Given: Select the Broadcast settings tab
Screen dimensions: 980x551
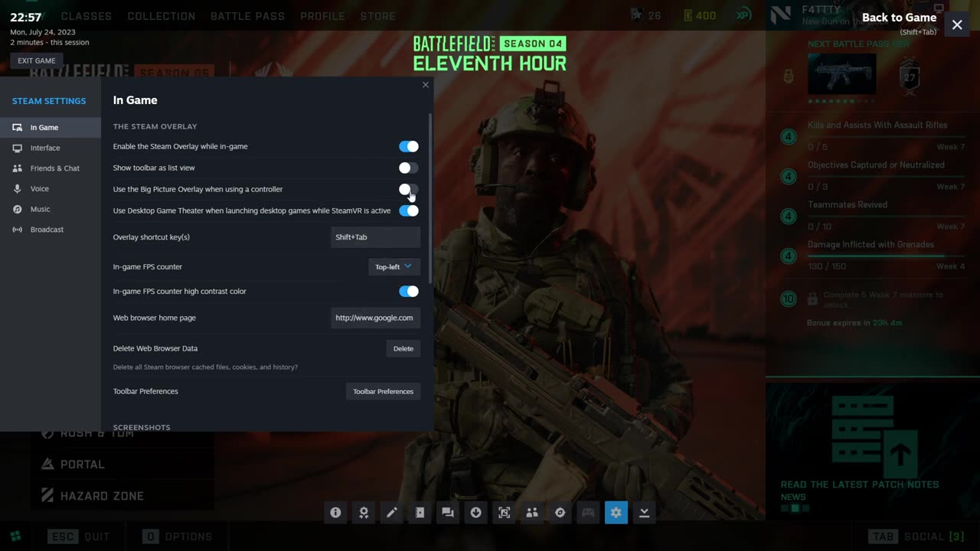Looking at the screenshot, I should tap(51, 230).
